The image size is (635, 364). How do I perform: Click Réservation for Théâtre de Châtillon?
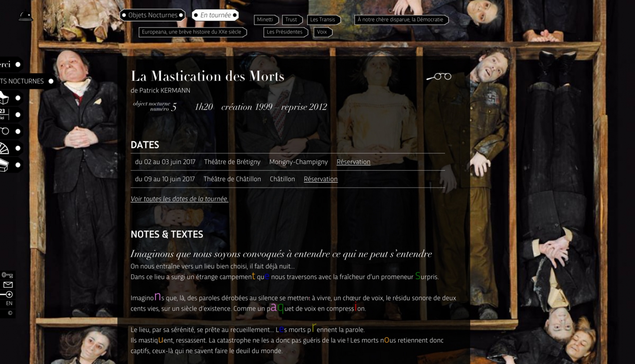pos(321,179)
